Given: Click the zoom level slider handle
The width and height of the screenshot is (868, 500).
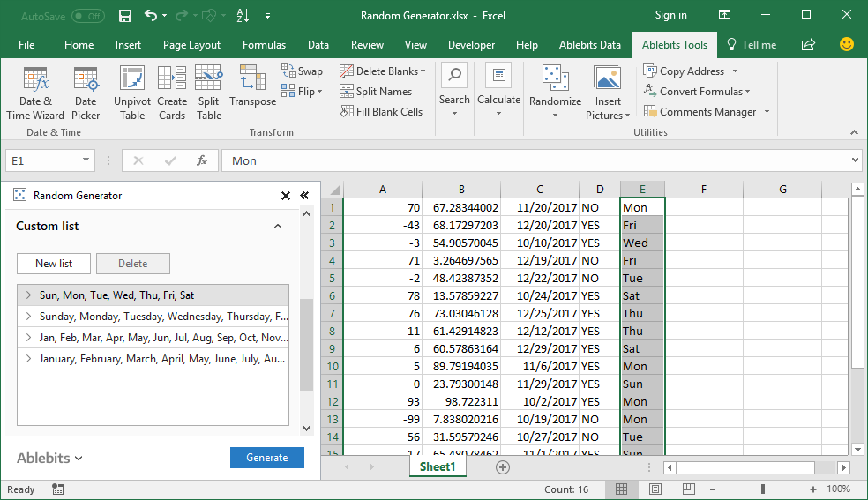Looking at the screenshot, I should point(763,489).
